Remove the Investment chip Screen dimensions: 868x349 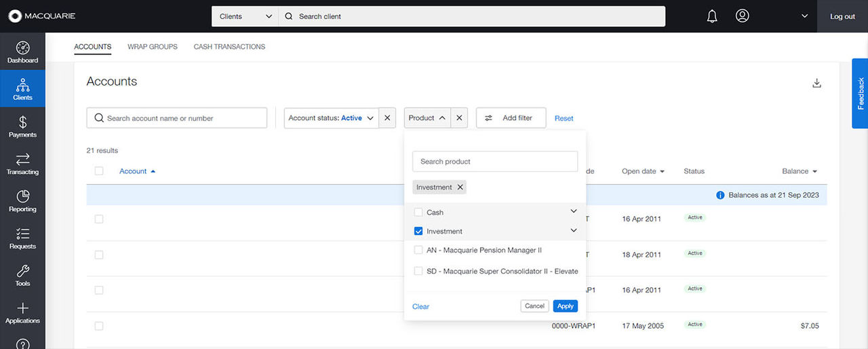pos(460,187)
